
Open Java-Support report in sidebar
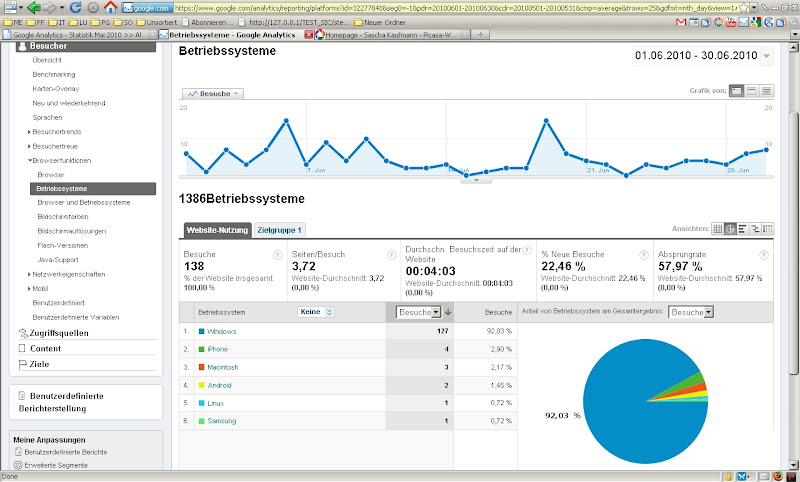(x=58, y=260)
